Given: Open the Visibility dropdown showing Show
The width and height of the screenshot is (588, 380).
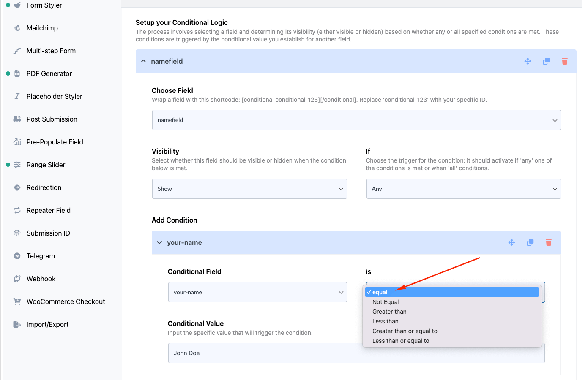Looking at the screenshot, I should click(x=249, y=189).
